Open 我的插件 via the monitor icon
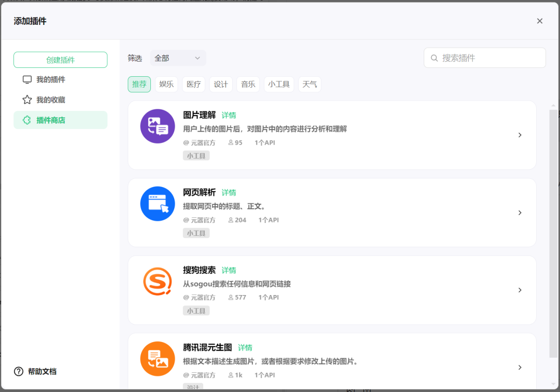 pos(27,79)
